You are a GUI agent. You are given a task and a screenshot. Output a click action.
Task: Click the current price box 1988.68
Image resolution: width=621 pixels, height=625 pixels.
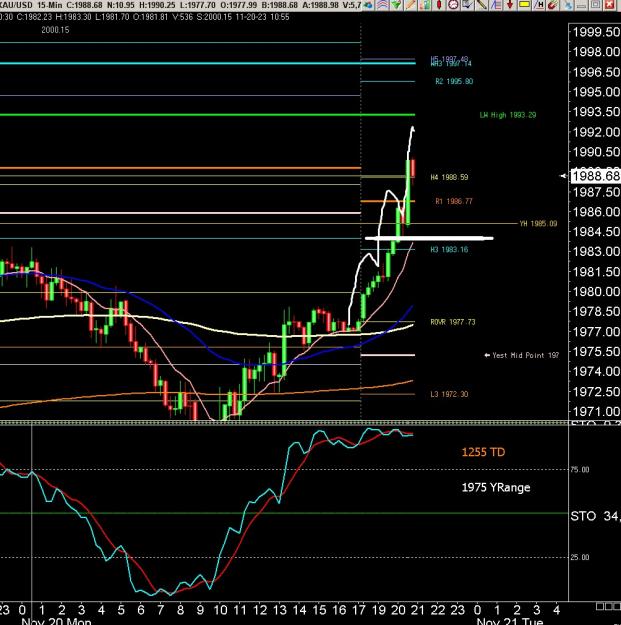596,176
